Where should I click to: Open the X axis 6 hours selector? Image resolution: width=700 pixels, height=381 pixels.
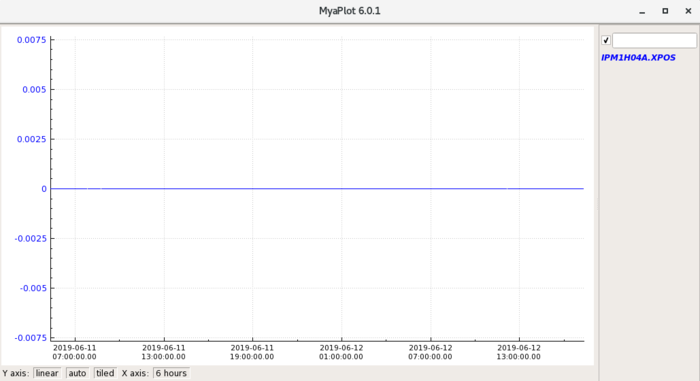click(x=171, y=373)
